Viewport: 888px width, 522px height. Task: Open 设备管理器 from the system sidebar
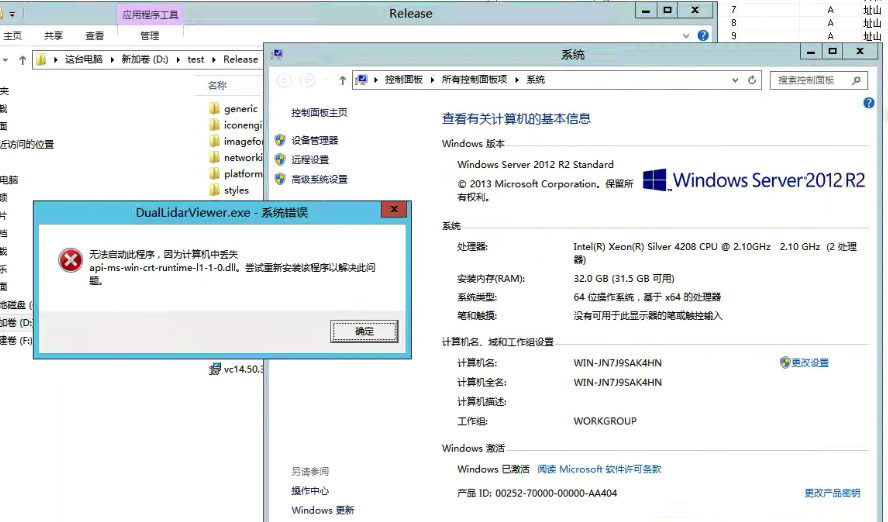314,141
